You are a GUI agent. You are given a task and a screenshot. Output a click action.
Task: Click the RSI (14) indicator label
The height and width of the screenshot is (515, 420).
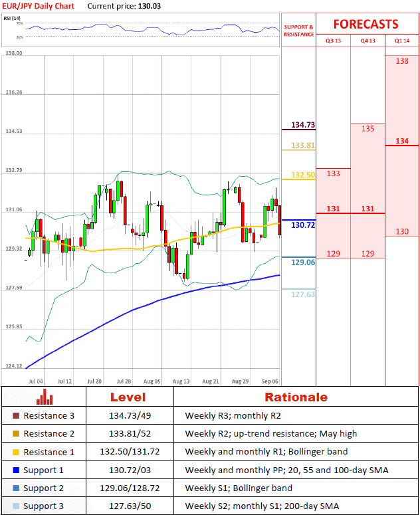[x=11, y=18]
